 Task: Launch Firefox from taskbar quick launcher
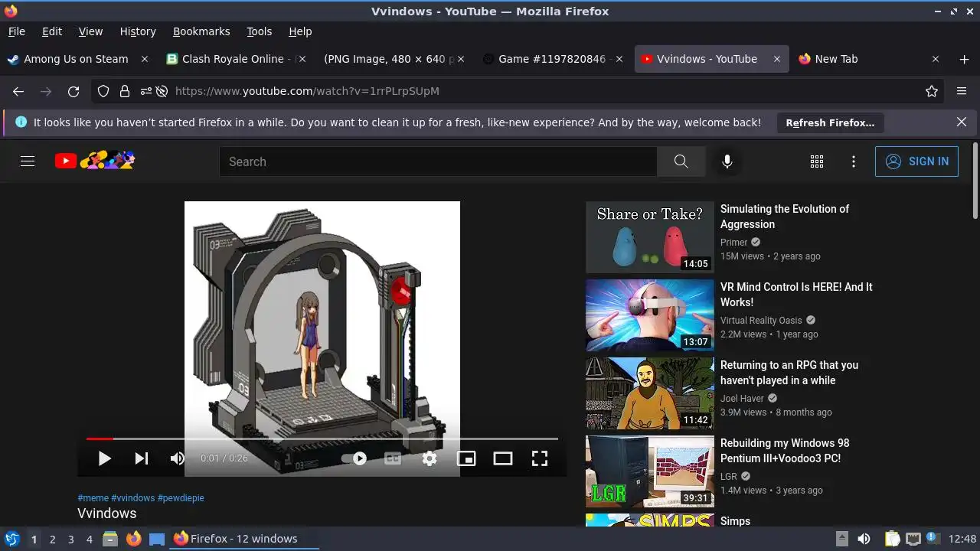click(x=134, y=539)
